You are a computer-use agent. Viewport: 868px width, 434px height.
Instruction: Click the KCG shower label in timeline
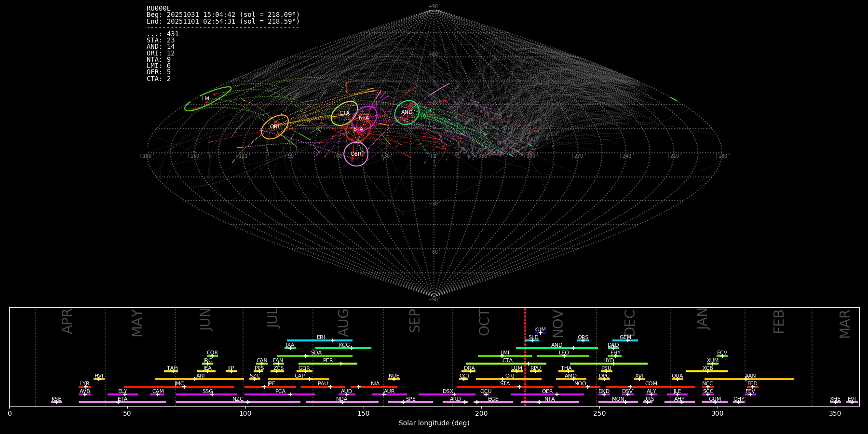(344, 345)
